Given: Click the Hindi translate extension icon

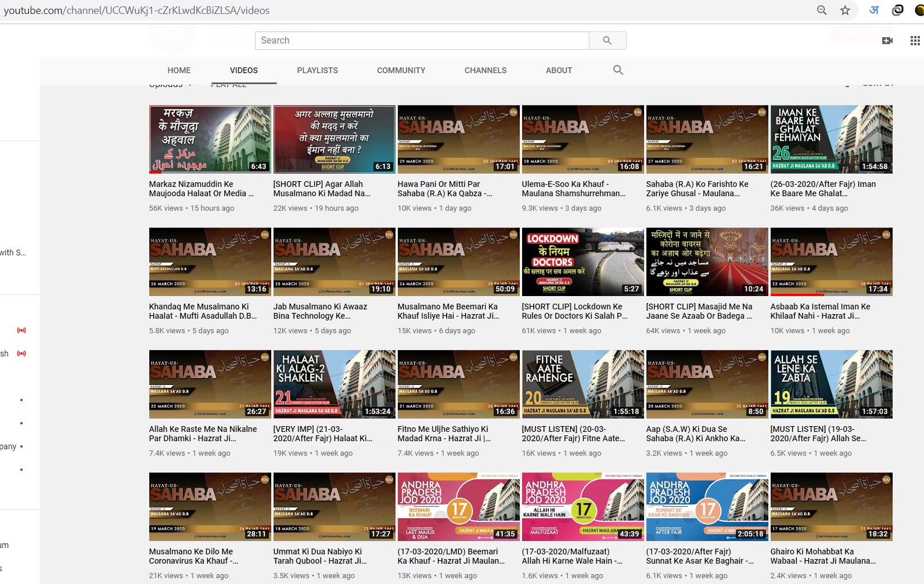Looking at the screenshot, I should pos(873,10).
